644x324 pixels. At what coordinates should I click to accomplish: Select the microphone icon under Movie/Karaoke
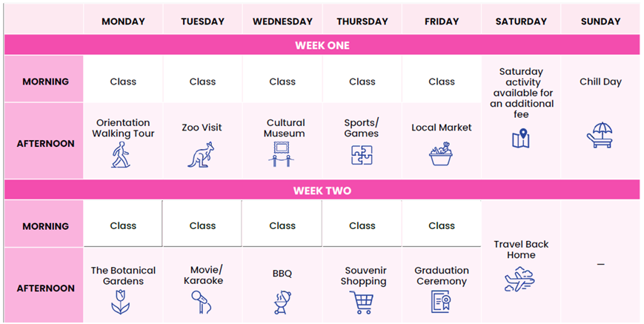click(x=202, y=302)
